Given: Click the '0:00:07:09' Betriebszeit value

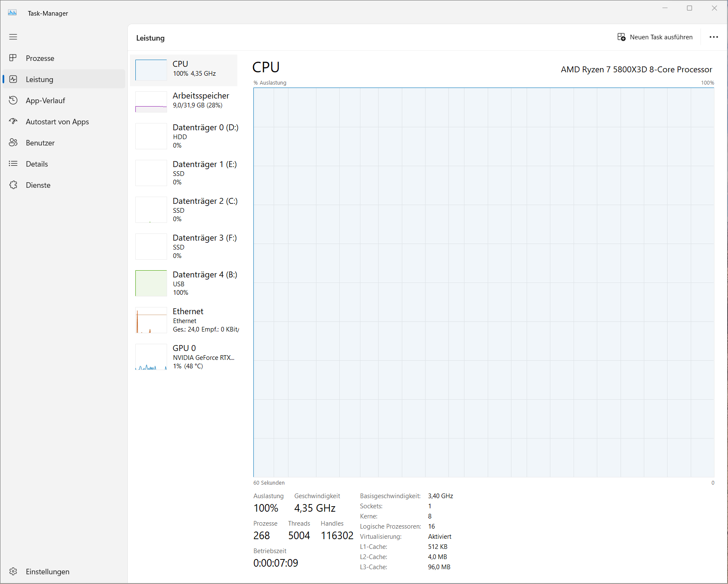Looking at the screenshot, I should pyautogui.click(x=275, y=563).
